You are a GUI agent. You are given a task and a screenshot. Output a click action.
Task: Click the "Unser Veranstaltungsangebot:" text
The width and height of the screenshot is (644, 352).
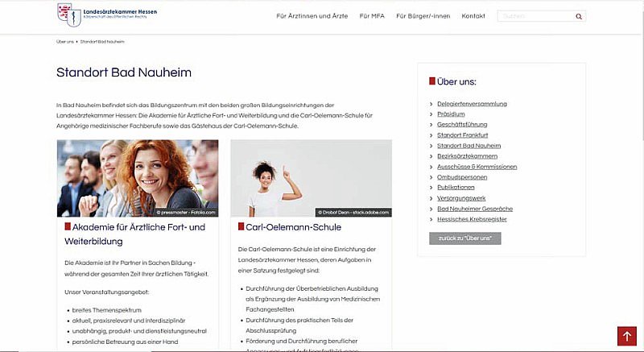tap(107, 292)
